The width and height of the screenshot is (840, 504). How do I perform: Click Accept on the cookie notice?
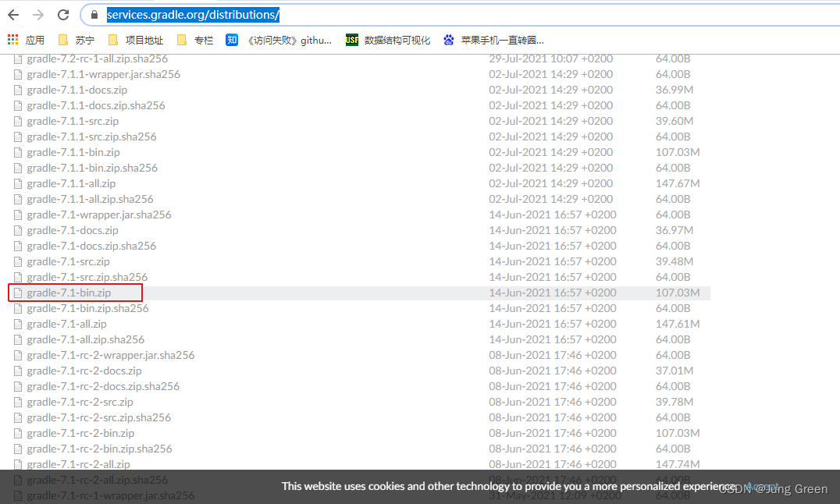click(761, 486)
